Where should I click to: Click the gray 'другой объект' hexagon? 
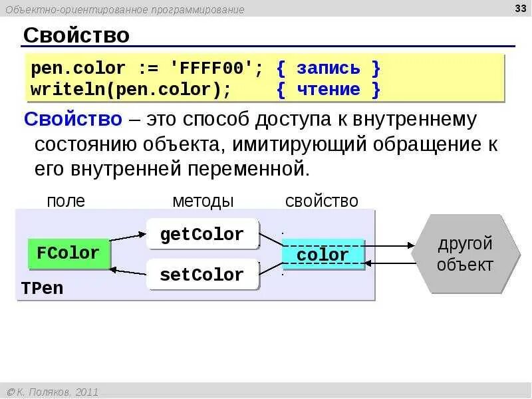click(465, 254)
